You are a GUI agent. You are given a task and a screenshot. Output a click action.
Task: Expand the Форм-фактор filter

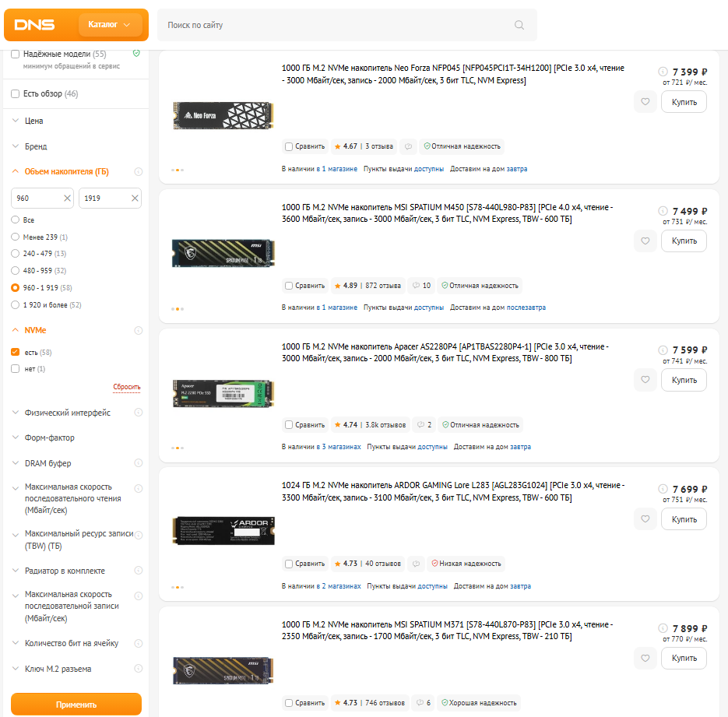click(49, 438)
